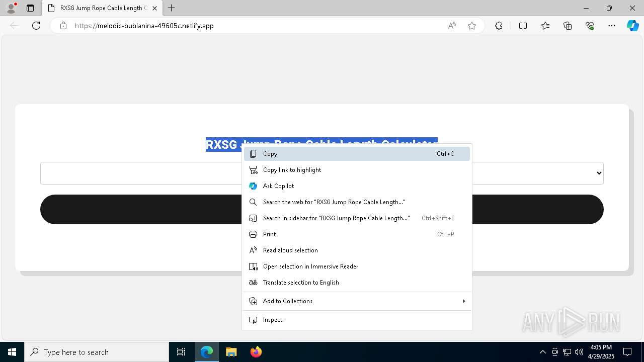
Task: Search the web for selected RXSG text
Action: pyautogui.click(x=357, y=202)
